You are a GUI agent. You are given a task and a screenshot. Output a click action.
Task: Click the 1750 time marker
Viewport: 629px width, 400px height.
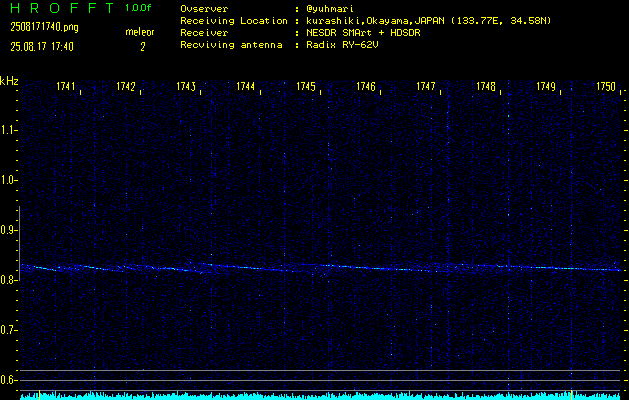pyautogui.click(x=606, y=86)
